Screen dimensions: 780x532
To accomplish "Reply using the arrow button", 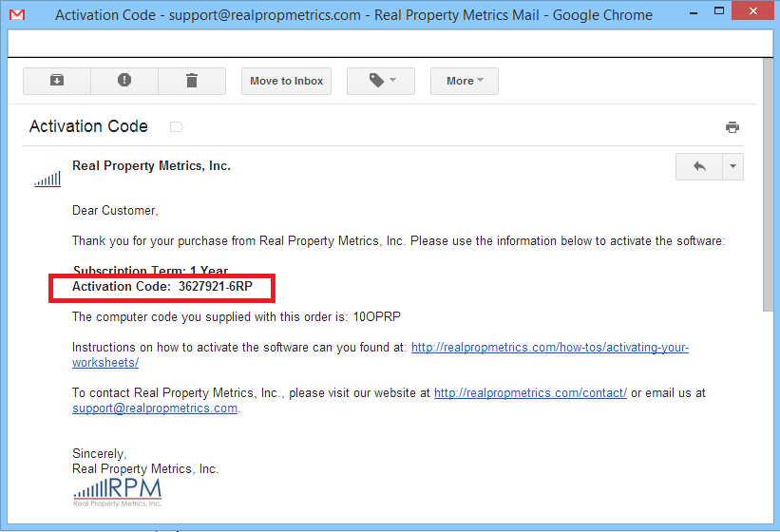I will (699, 166).
